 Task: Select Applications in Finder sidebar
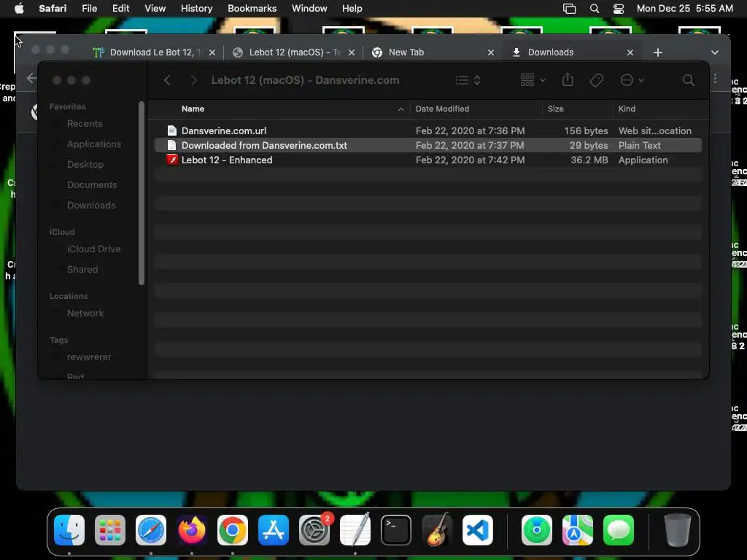[x=94, y=144]
